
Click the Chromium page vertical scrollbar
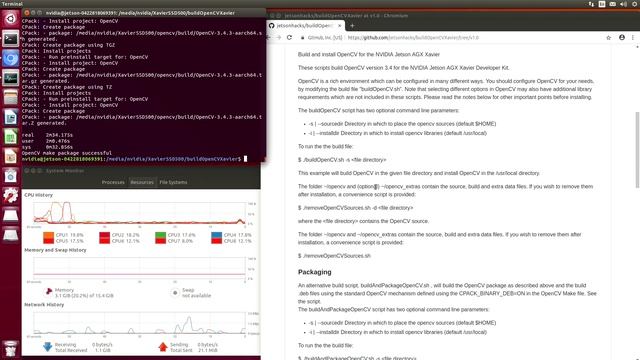pos(637,149)
